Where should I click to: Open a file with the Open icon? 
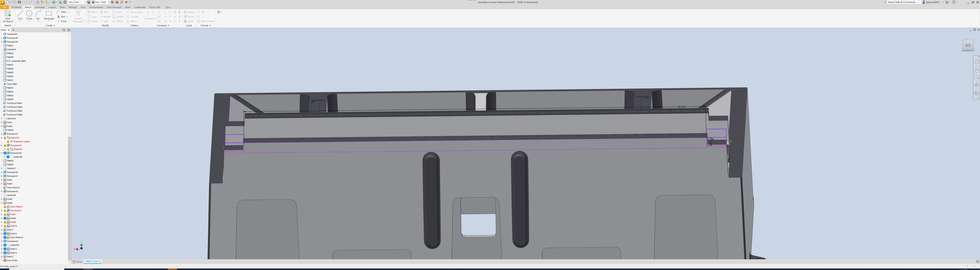point(15,2)
